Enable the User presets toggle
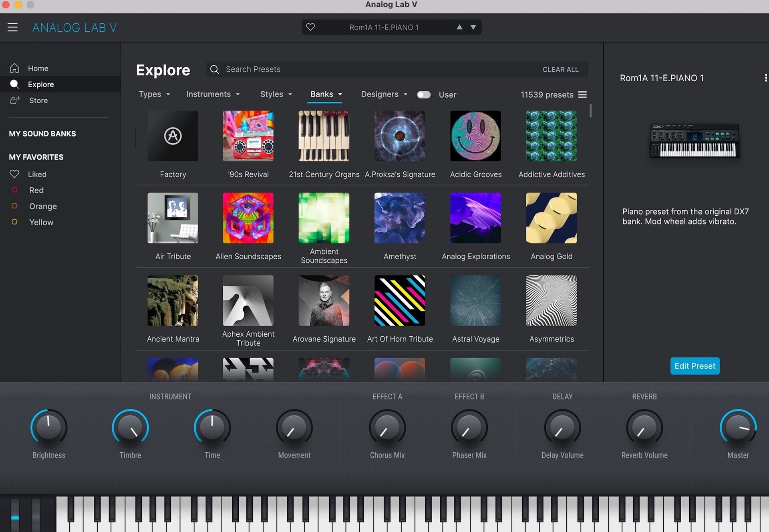Viewport: 769px width, 532px height. 424,94
